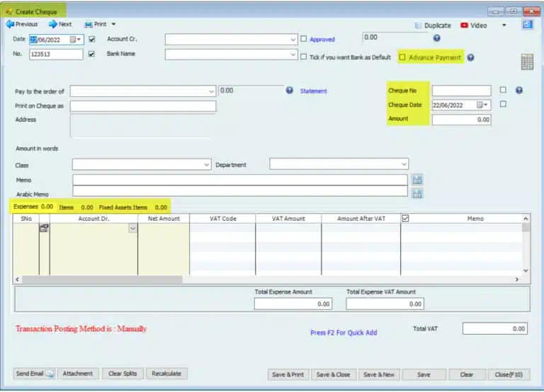Switch to the Fixed Assets Items tab

coord(123,207)
